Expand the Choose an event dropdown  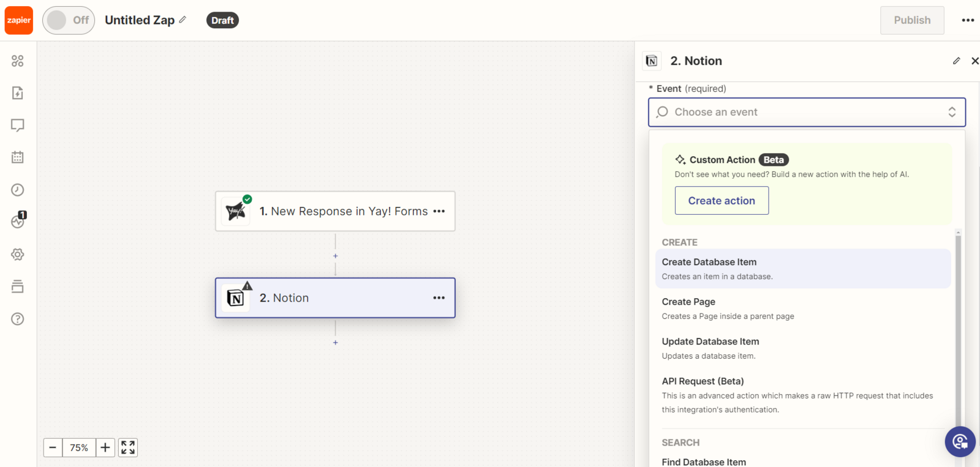(x=806, y=112)
